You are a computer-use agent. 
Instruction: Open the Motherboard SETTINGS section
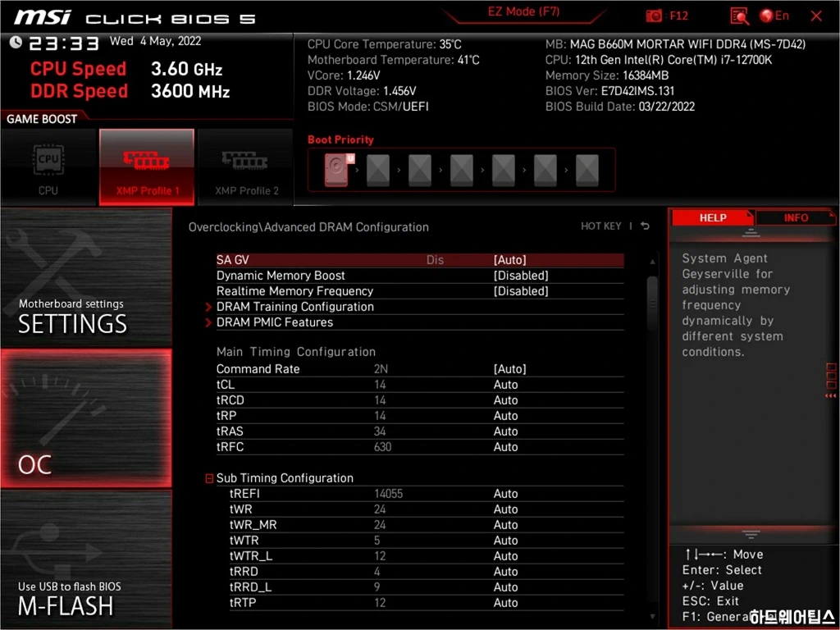pos(86,278)
